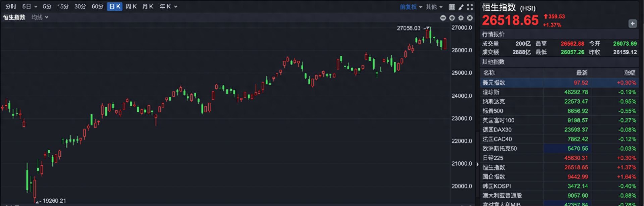Zoom out chart with minus icon
644x206 pixels.
point(443,18)
